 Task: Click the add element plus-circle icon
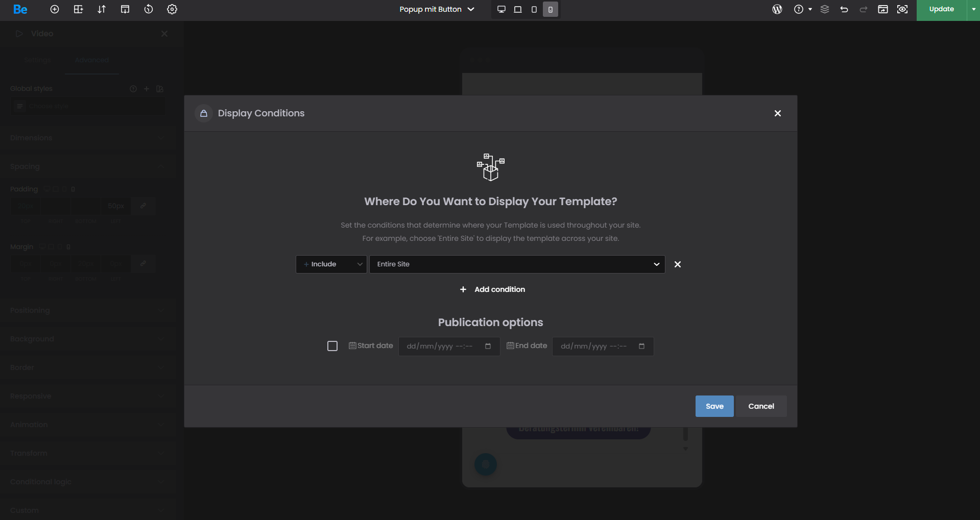[55, 9]
